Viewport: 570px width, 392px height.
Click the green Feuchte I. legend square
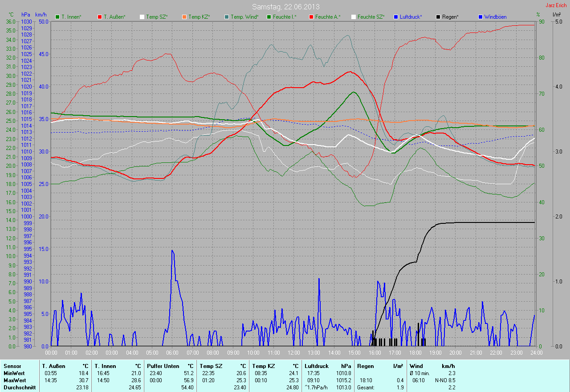coord(269,17)
